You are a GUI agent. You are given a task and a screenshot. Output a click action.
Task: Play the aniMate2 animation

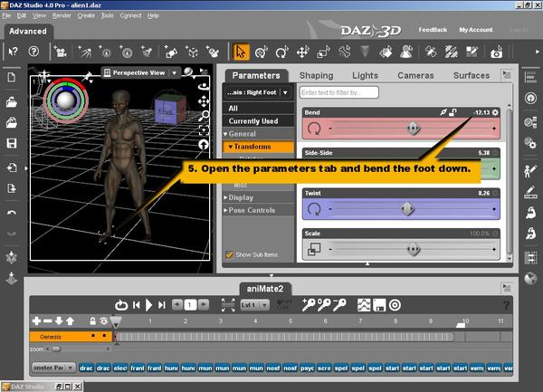pyautogui.click(x=149, y=305)
